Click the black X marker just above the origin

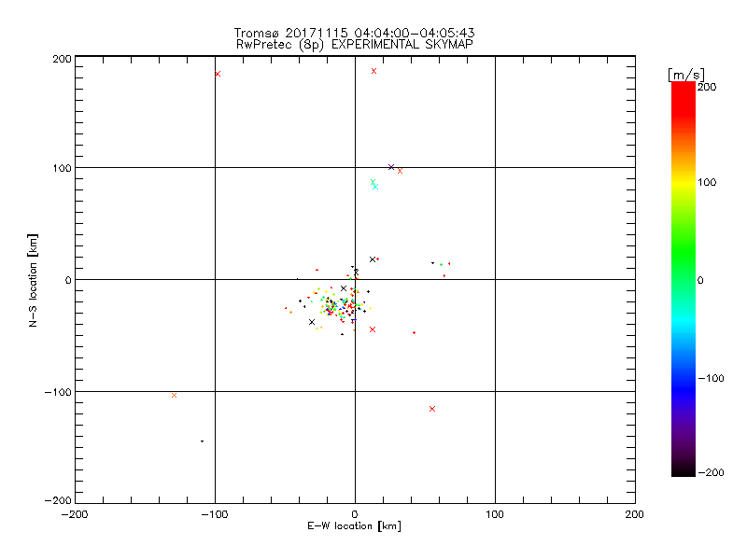[x=356, y=272]
